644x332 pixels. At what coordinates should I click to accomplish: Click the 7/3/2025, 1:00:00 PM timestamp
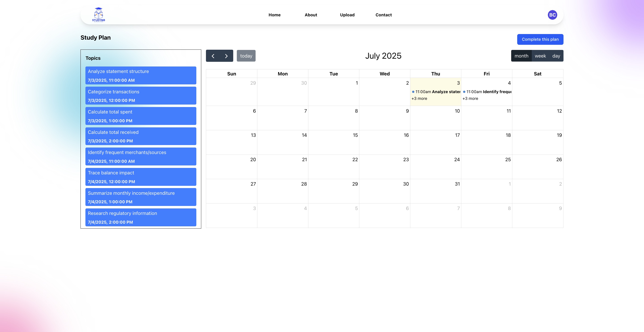pos(110,121)
